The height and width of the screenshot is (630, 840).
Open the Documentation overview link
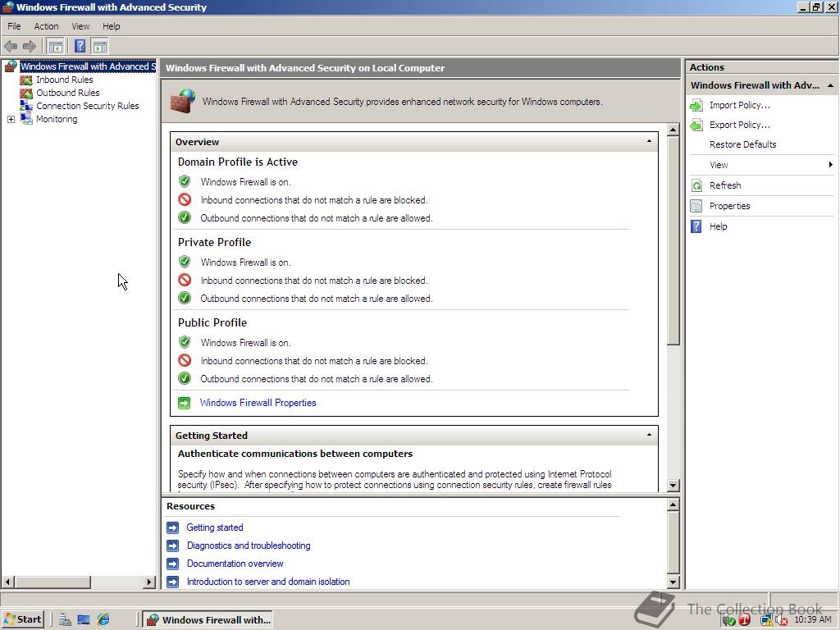point(235,564)
